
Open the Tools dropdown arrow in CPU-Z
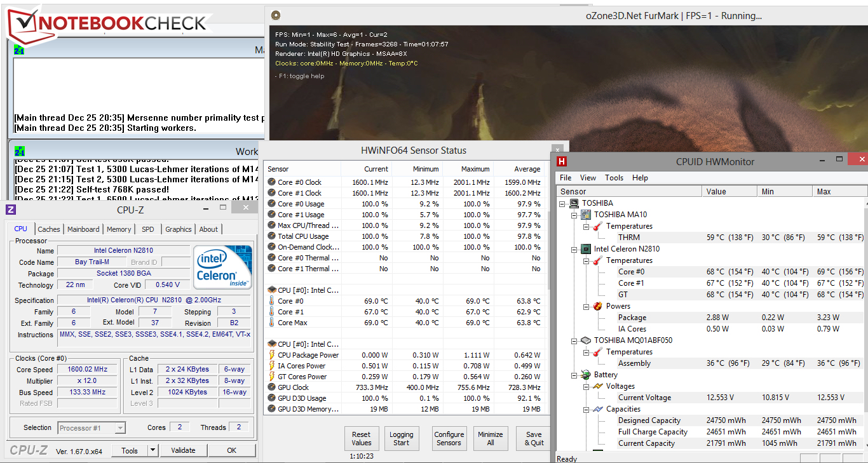point(153,450)
